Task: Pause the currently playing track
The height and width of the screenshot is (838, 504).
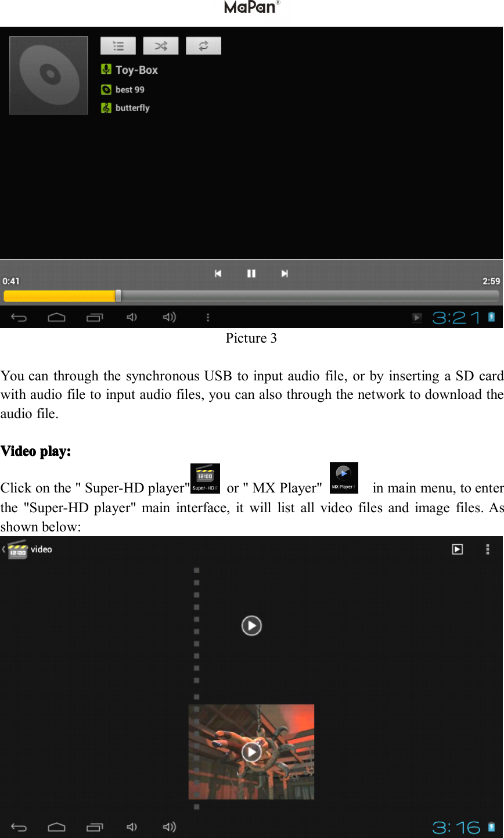Action: click(251, 273)
